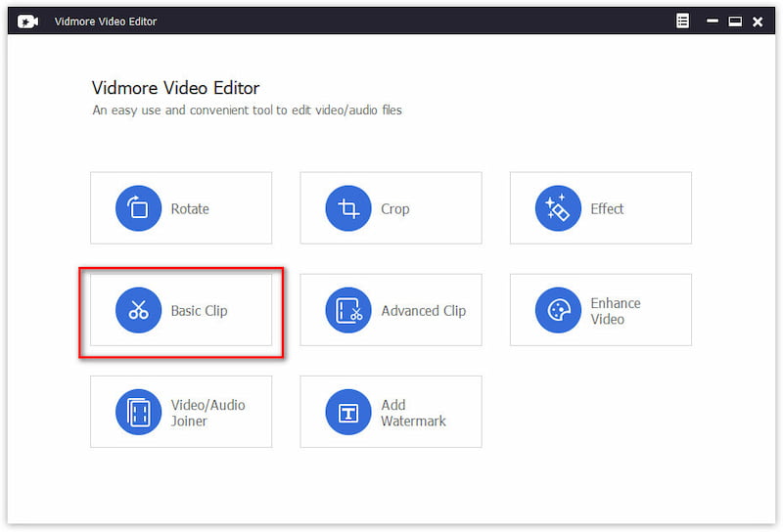This screenshot has height=532, width=783.
Task: Launch Video/Audio Joiner via its label
Action: tap(207, 412)
